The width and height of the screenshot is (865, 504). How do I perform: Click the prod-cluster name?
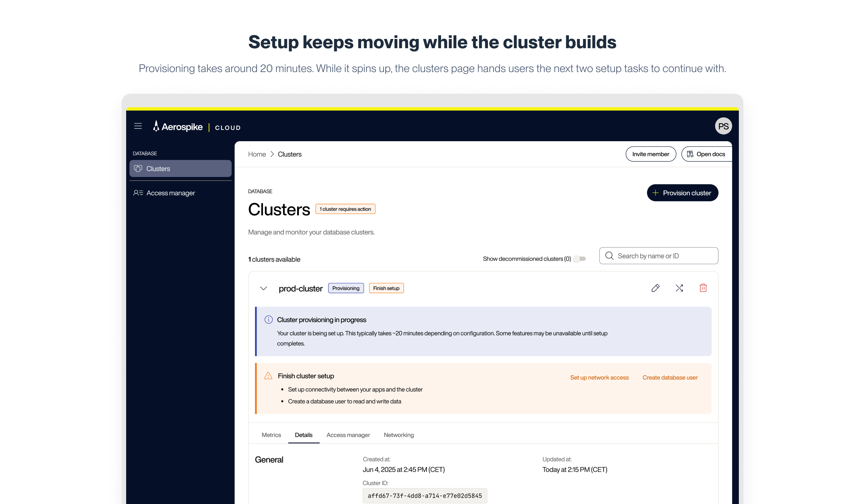(x=301, y=288)
